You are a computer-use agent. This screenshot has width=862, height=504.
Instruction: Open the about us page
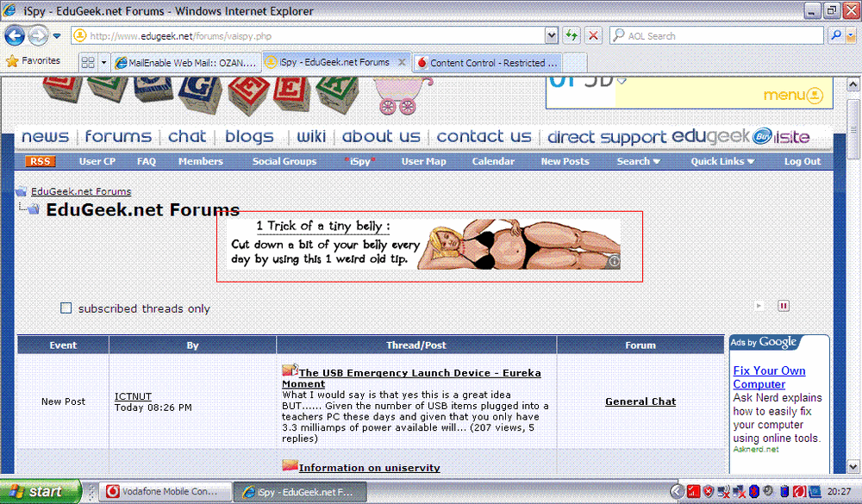tap(381, 136)
